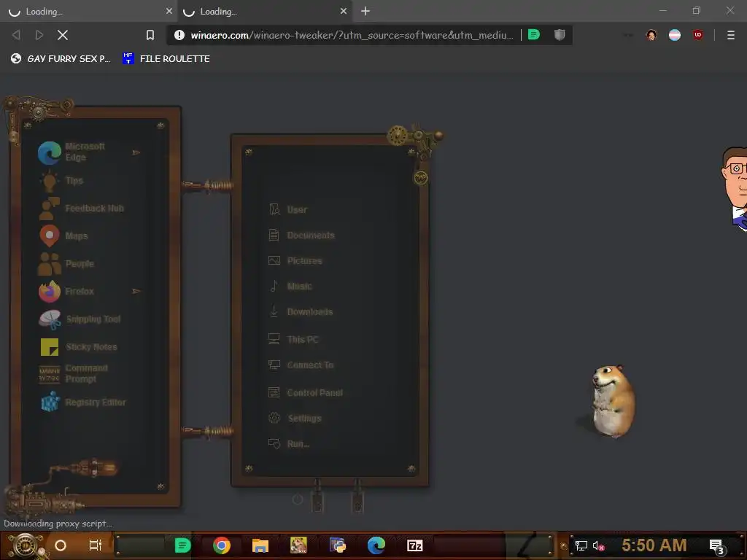747x560 pixels.
Task: Open Settings from the start menu
Action: pos(295,419)
